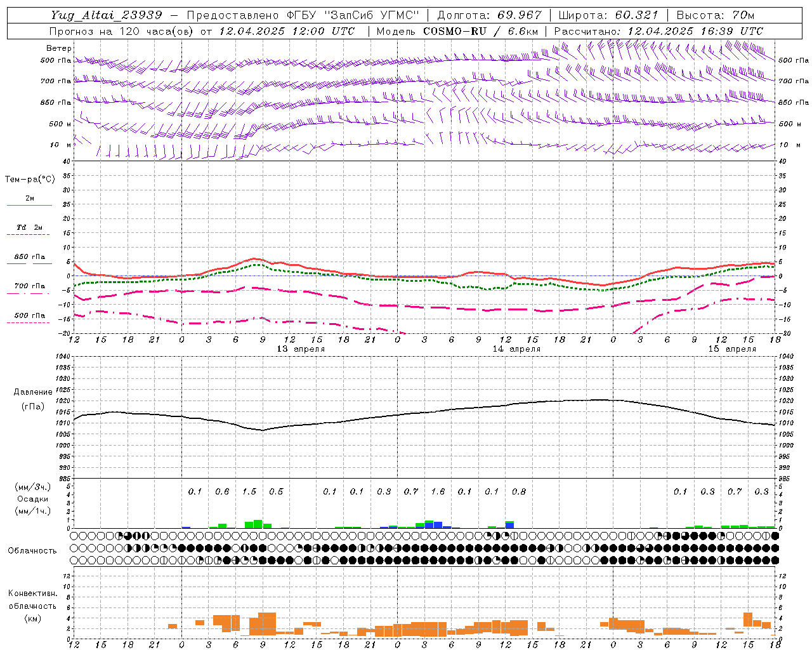Click the 'Td 2м' dew point legend entry

[x=29, y=227]
